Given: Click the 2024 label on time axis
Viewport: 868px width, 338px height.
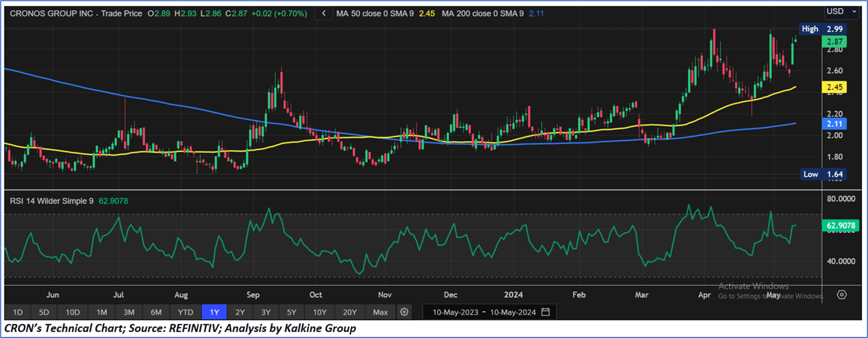Looking at the screenshot, I should (513, 295).
